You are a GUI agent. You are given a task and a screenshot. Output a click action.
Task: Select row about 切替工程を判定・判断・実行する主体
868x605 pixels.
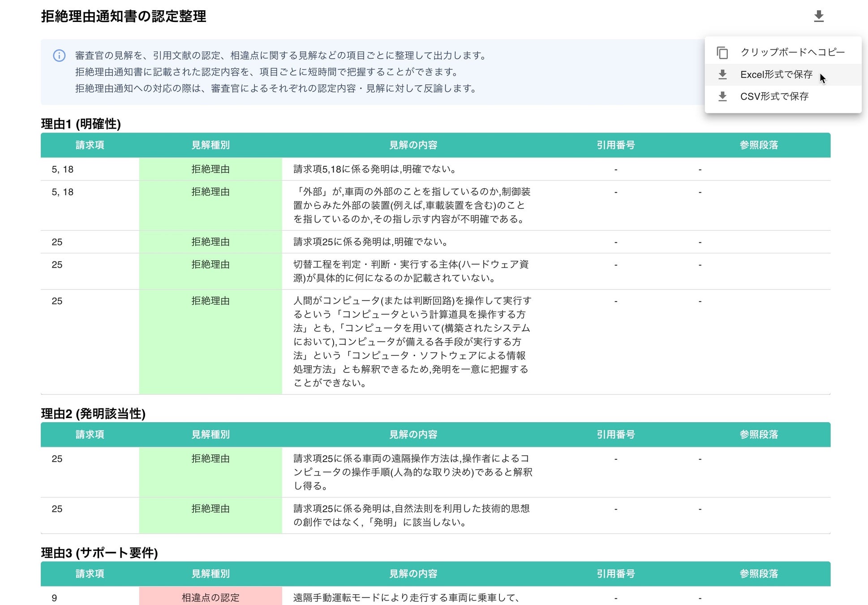tap(410, 271)
